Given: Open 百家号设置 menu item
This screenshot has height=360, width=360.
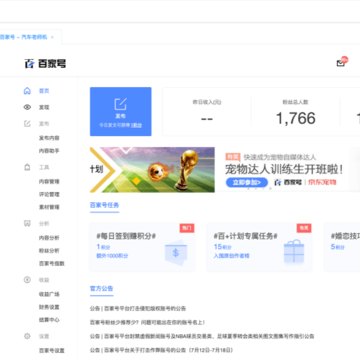Looking at the screenshot, I should click(52, 351).
